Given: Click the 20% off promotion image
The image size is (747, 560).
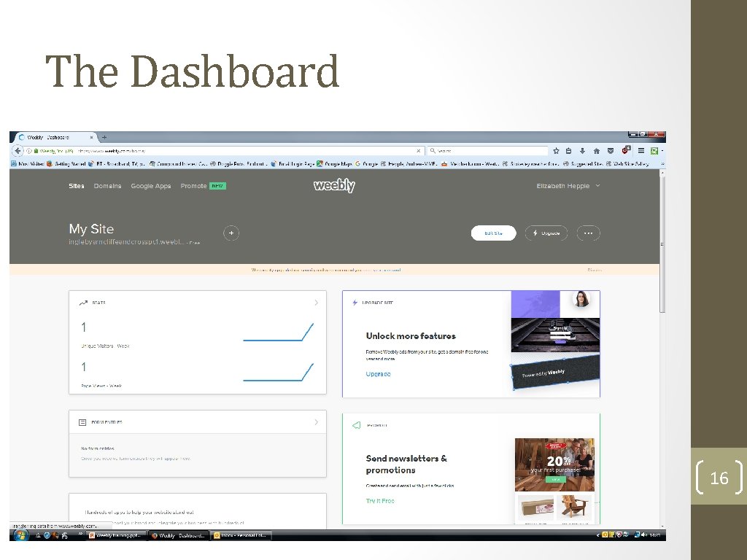Looking at the screenshot, I should [554, 464].
